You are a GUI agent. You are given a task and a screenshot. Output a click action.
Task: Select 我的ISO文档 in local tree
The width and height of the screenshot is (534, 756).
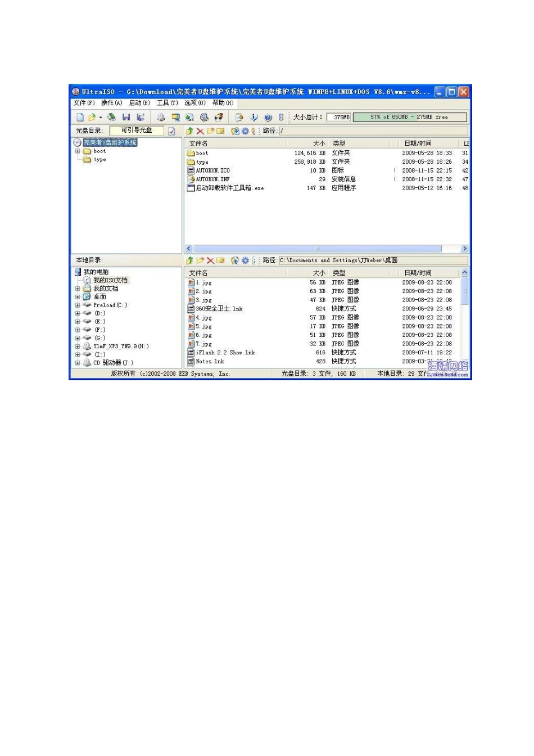[110, 280]
